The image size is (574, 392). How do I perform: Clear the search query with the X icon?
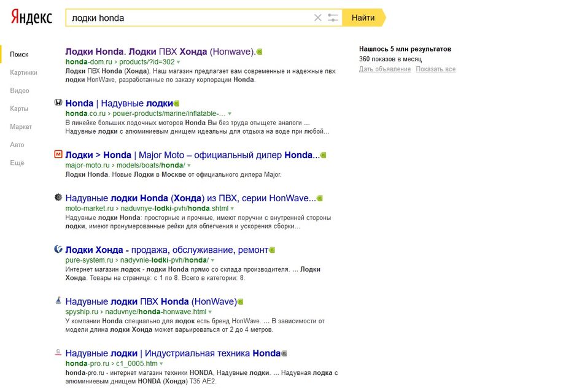tap(318, 18)
